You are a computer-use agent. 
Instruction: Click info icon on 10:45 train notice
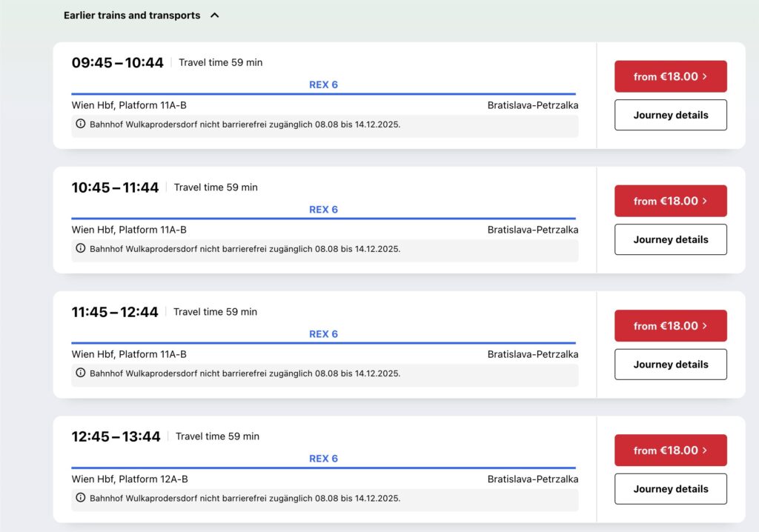click(81, 248)
